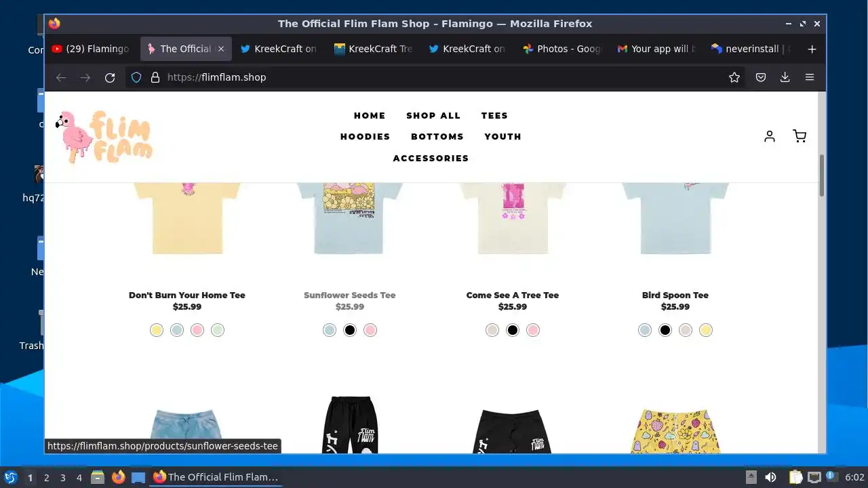Click the Sunflower Seeds Tee shirt image
Image resolution: width=868 pixels, height=488 pixels.
350,218
